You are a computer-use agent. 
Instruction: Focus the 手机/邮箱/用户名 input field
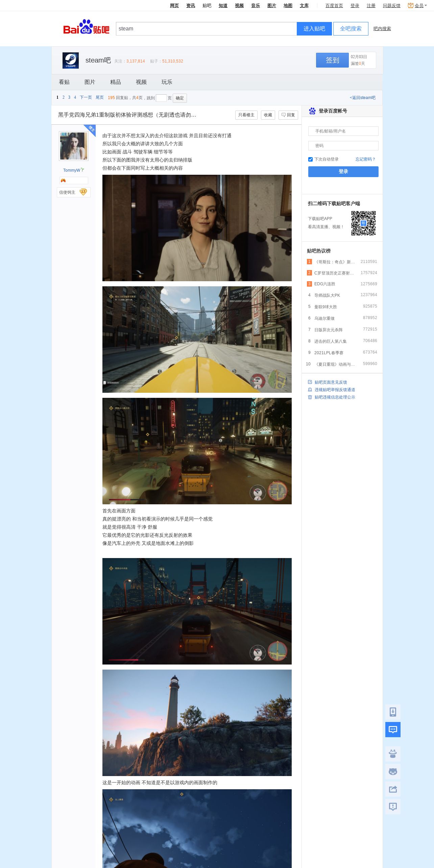coord(343,131)
